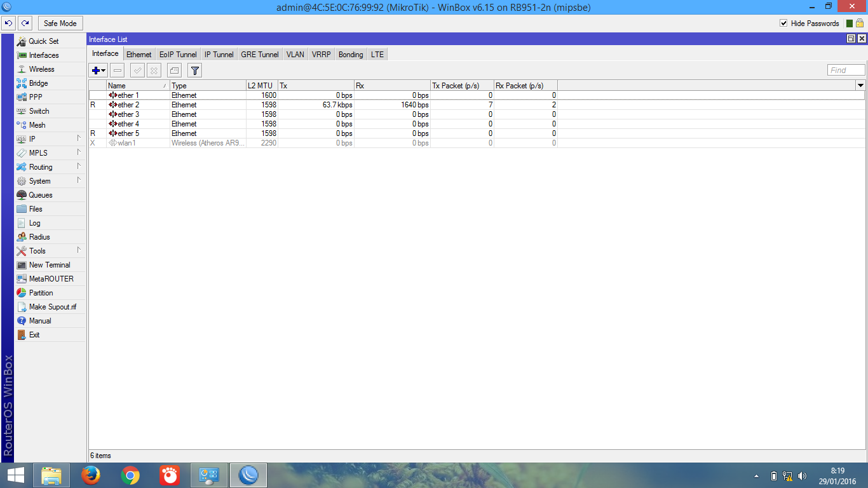868x488 pixels.
Task: Open the Switch sidebar item
Action: coord(50,111)
